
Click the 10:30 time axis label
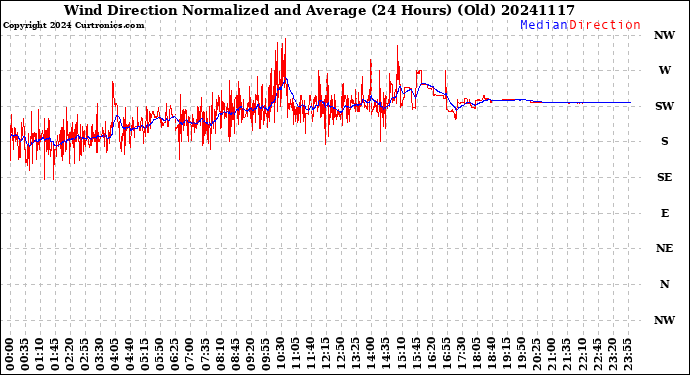280,354
